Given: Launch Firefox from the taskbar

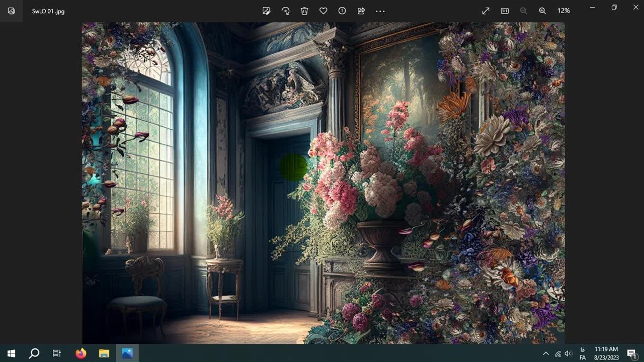Looking at the screenshot, I should click(x=80, y=353).
